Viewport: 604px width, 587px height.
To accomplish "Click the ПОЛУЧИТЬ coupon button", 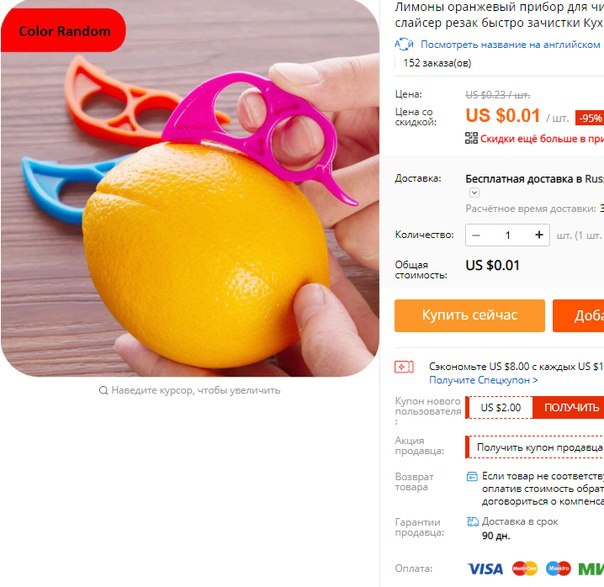I will [569, 408].
